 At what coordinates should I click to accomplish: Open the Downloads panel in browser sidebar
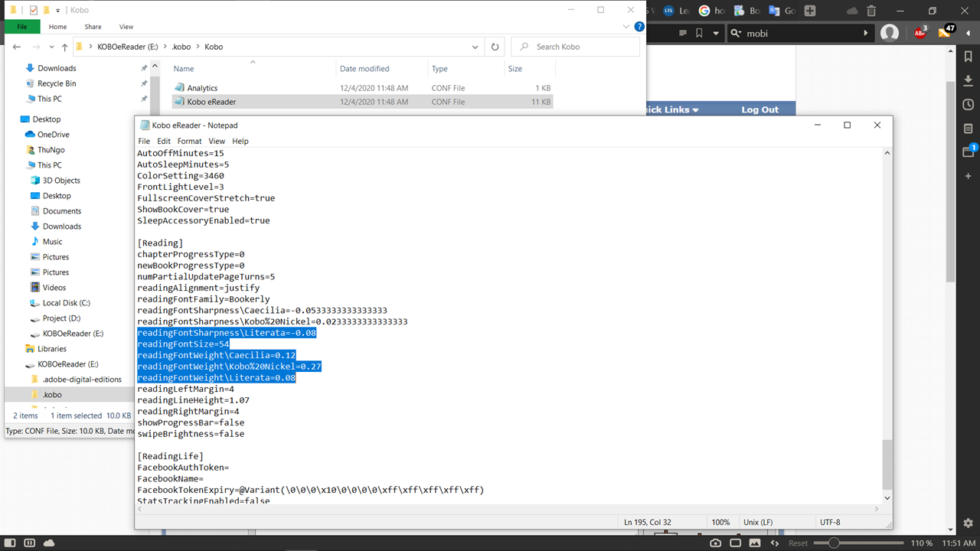[x=969, y=80]
